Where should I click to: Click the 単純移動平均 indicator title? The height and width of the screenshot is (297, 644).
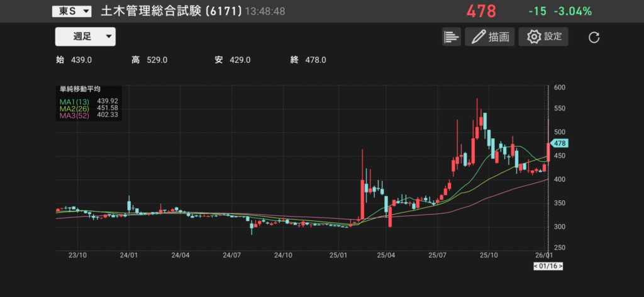click(80, 90)
